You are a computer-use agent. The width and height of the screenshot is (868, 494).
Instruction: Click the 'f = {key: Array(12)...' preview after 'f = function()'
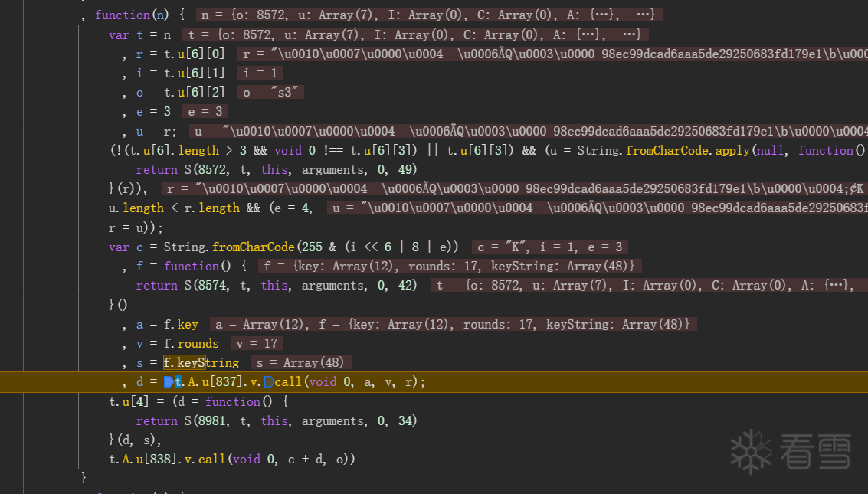click(449, 266)
